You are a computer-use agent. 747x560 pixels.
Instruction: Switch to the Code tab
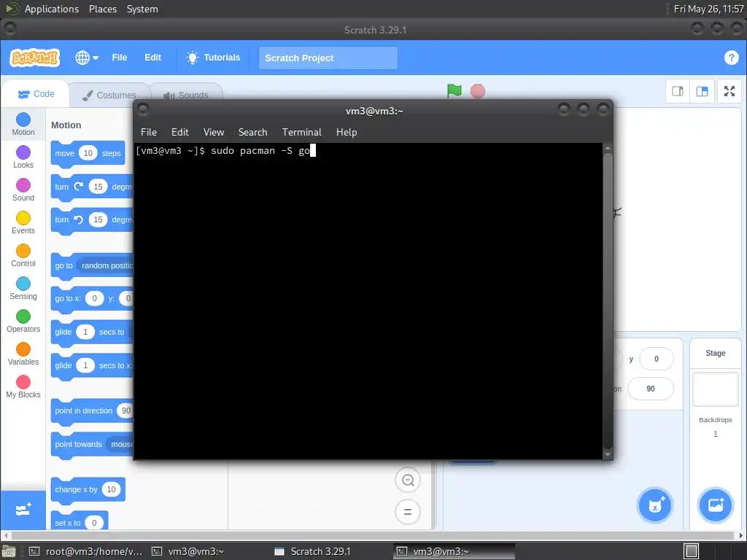(36, 94)
